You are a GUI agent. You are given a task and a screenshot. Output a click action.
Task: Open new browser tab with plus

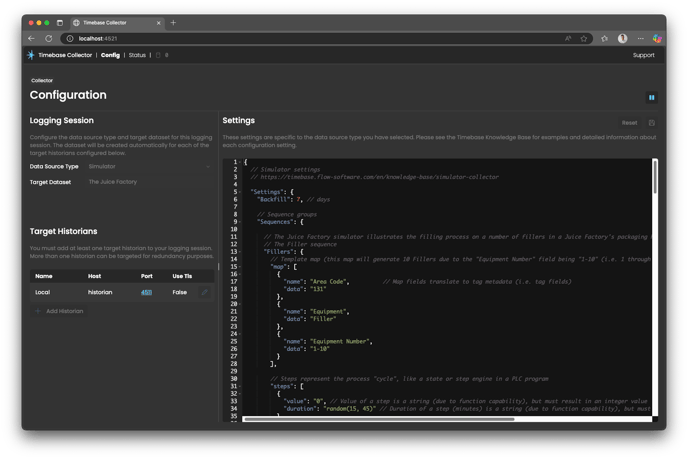pyautogui.click(x=173, y=22)
